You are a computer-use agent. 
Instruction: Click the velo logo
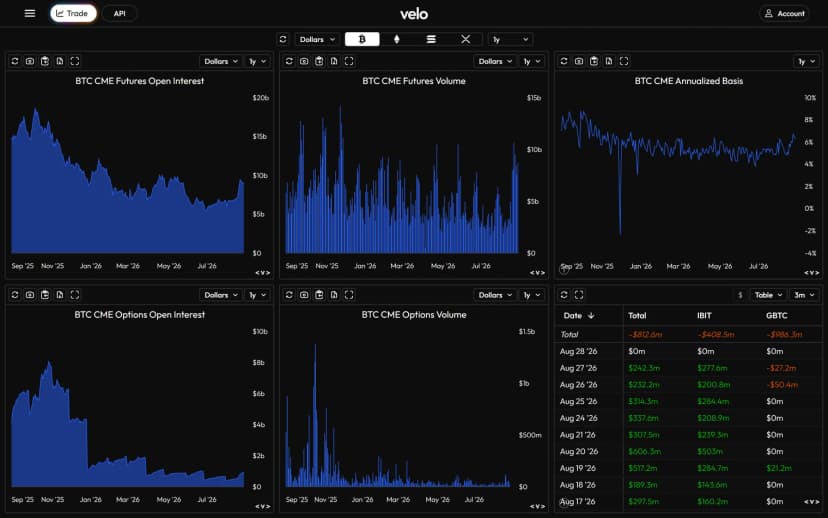[x=414, y=14]
